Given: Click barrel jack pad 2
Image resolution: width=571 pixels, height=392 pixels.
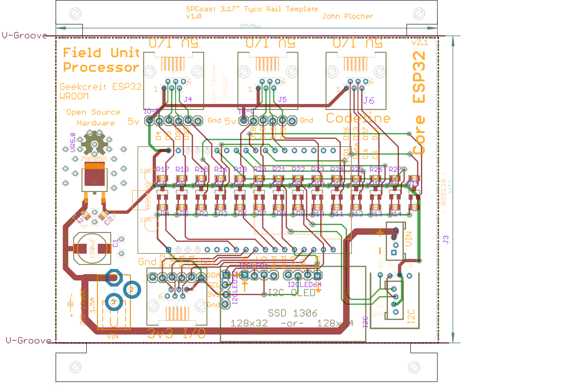Looking at the screenshot, I should click(132, 290).
